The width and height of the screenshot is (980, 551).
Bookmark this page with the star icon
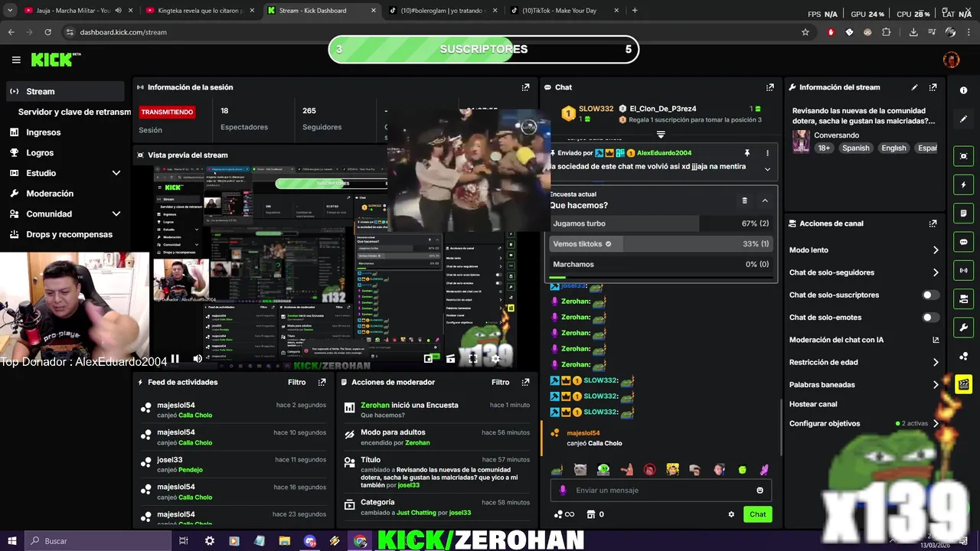pos(805,32)
